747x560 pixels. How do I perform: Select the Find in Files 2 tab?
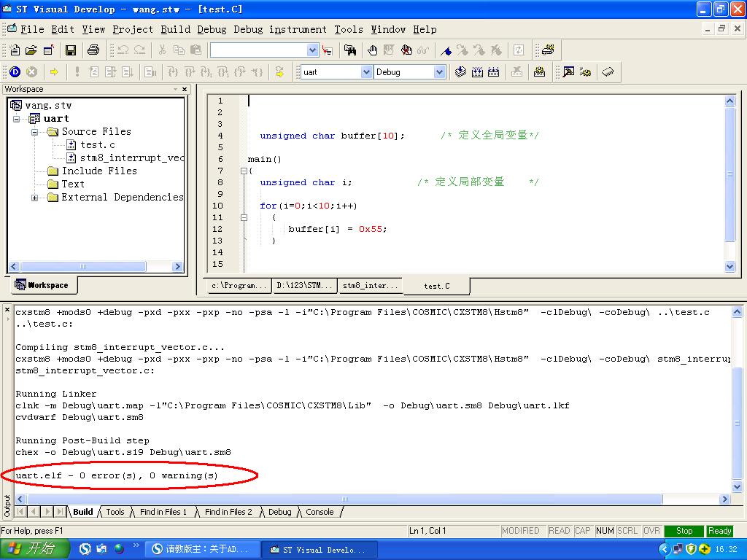pos(228,512)
